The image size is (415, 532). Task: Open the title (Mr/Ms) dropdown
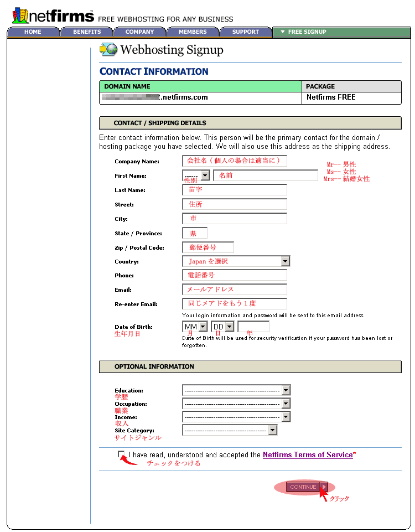(196, 175)
